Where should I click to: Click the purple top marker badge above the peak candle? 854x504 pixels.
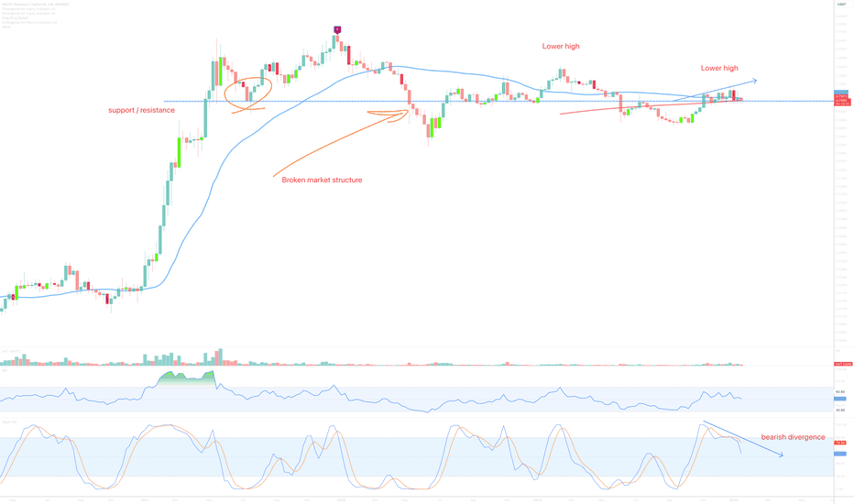pos(337,29)
